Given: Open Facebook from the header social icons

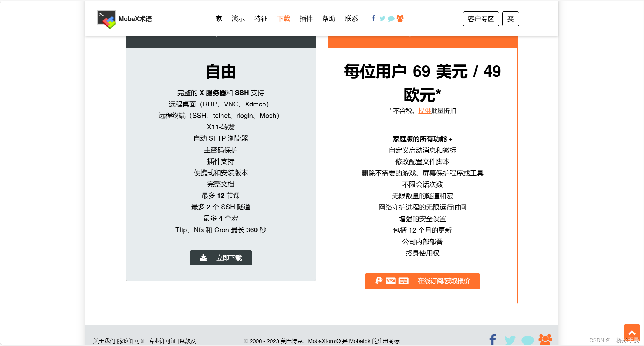Looking at the screenshot, I should [374, 18].
